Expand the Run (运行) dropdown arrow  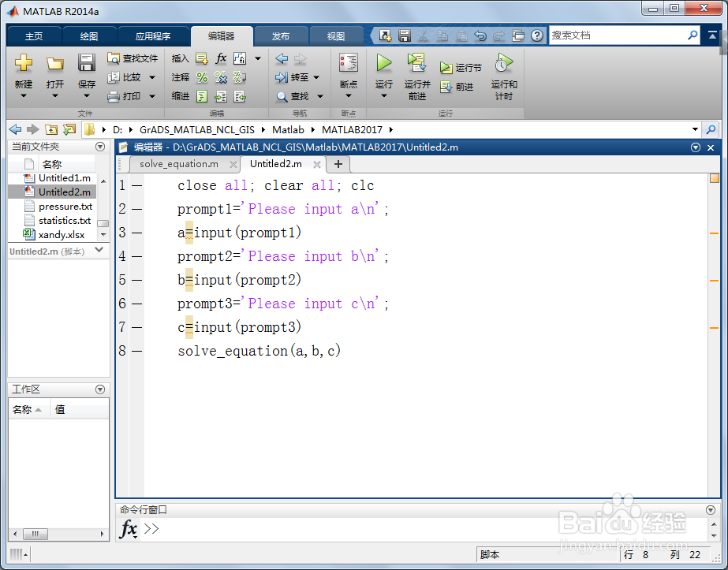point(383,96)
